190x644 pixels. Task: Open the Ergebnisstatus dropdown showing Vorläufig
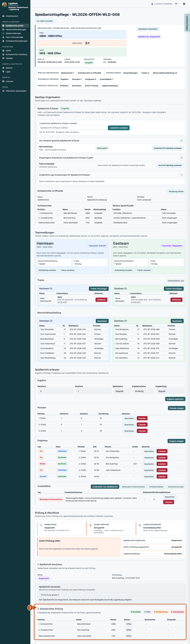(x=144, y=391)
